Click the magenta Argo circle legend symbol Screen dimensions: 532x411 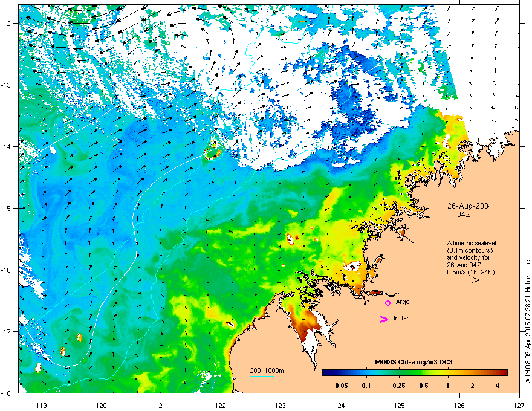(x=388, y=303)
